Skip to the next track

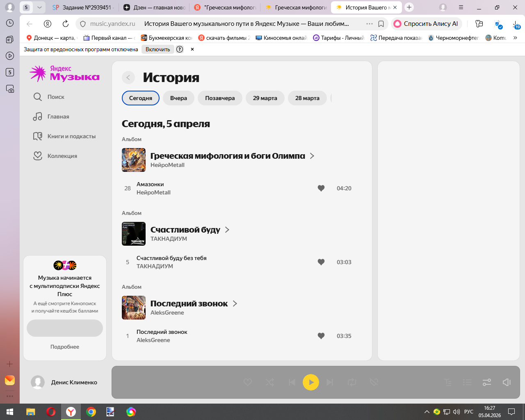330,382
